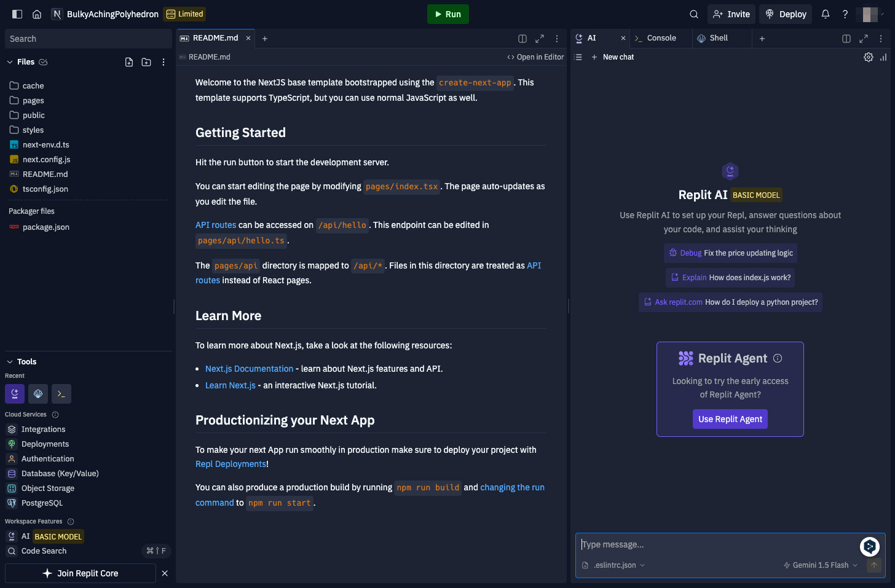This screenshot has width=895, height=588.
Task: Maximize the AI pane
Action: coord(864,39)
